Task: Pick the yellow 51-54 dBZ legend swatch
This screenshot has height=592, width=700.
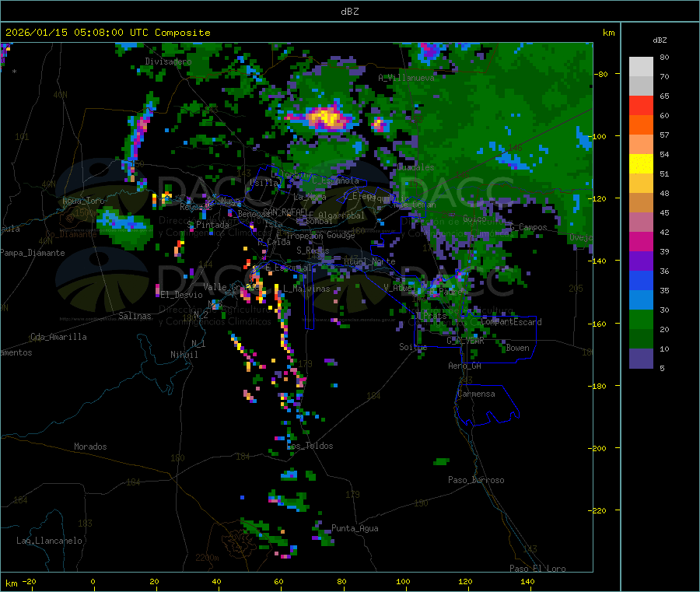Action: tap(641, 164)
